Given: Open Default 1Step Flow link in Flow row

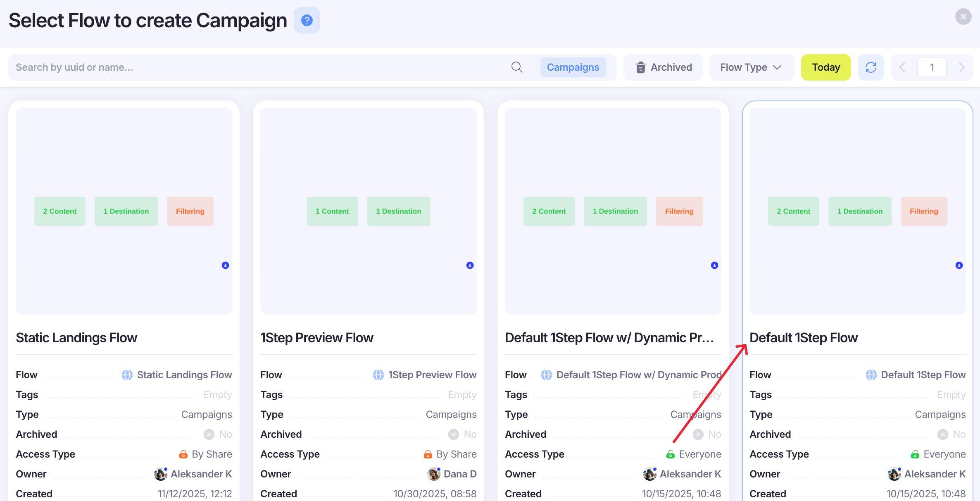Looking at the screenshot, I should click(923, 375).
